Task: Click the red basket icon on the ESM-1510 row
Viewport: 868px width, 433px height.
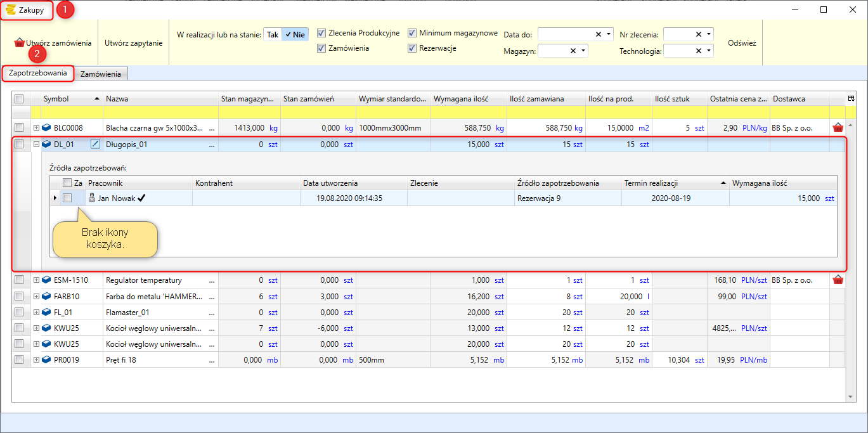Action: (838, 280)
